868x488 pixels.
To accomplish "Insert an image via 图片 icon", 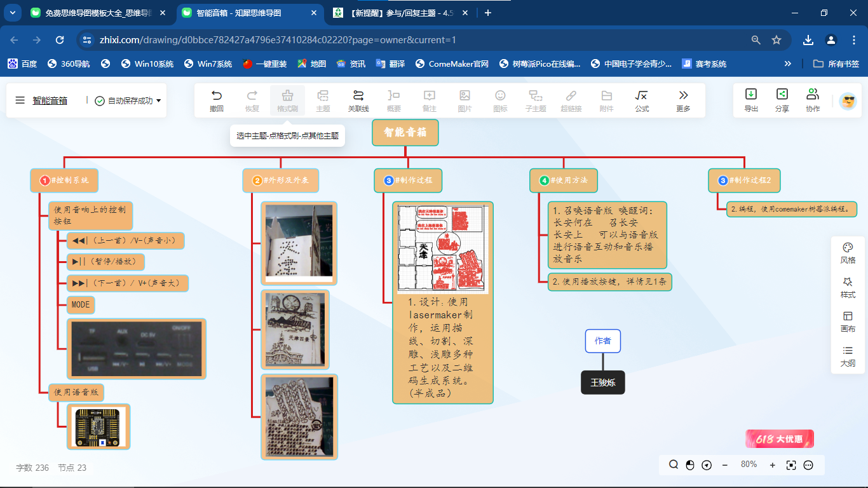I will click(x=465, y=100).
